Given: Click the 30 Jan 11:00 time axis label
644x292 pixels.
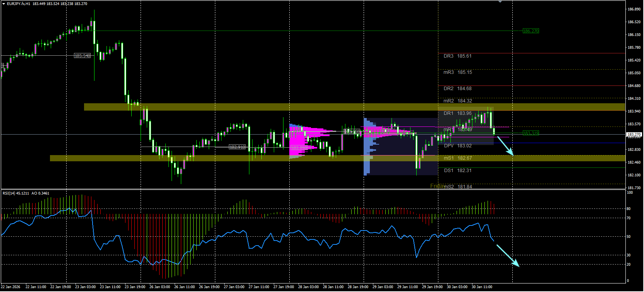Looking at the screenshot, I should 482,287.
